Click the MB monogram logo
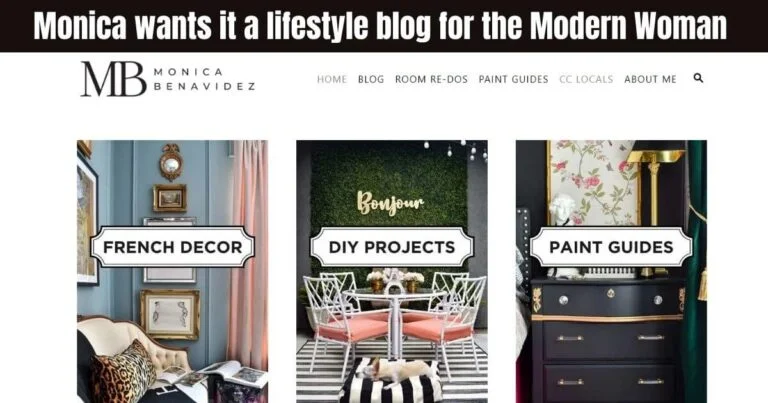This screenshot has height=403, width=768. [114, 79]
